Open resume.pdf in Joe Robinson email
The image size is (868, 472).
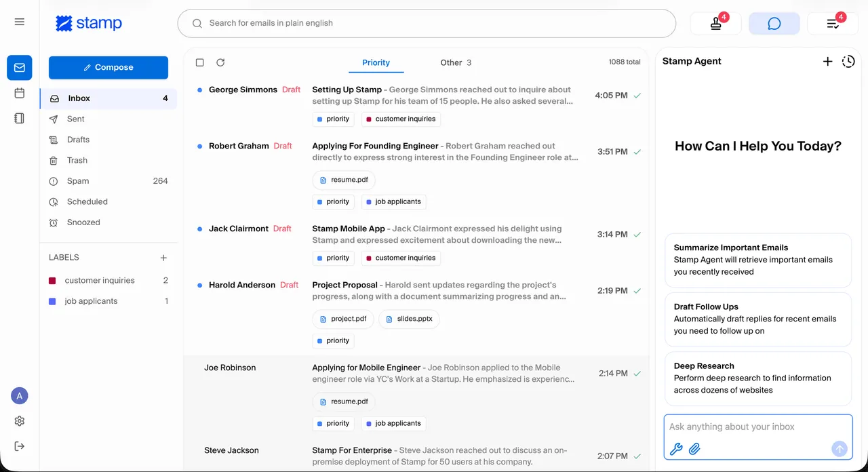(344, 401)
